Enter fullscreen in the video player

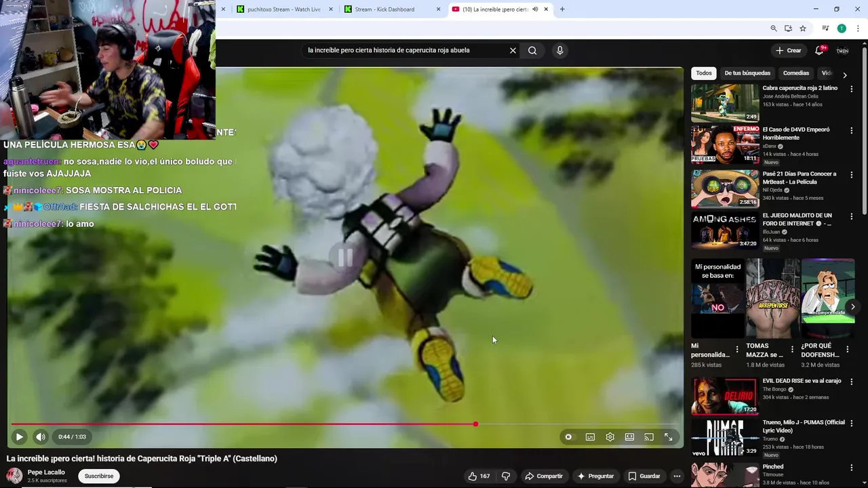pos(669,437)
